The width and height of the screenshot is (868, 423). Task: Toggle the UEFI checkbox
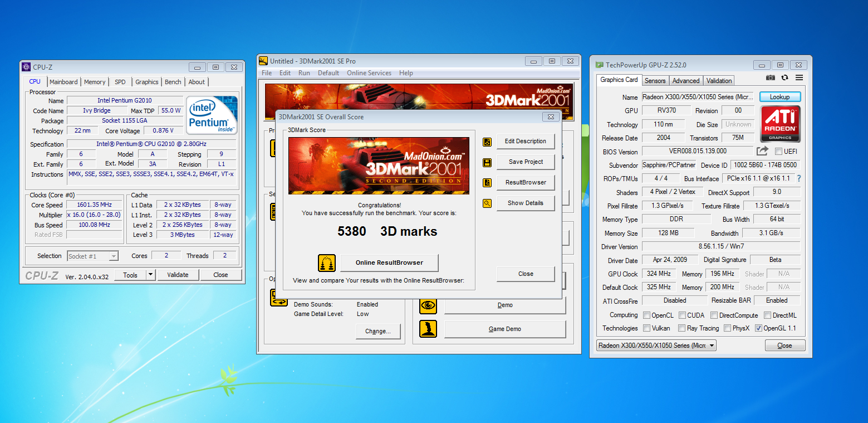(x=779, y=151)
